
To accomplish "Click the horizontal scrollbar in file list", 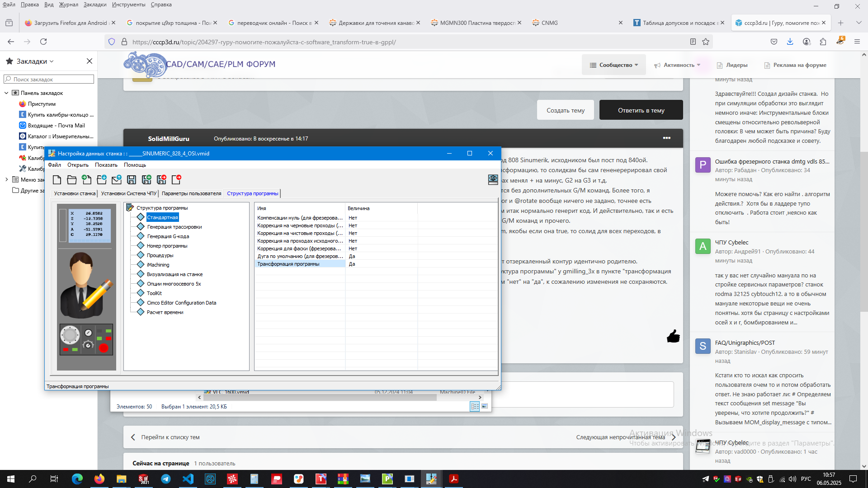I will click(320, 398).
